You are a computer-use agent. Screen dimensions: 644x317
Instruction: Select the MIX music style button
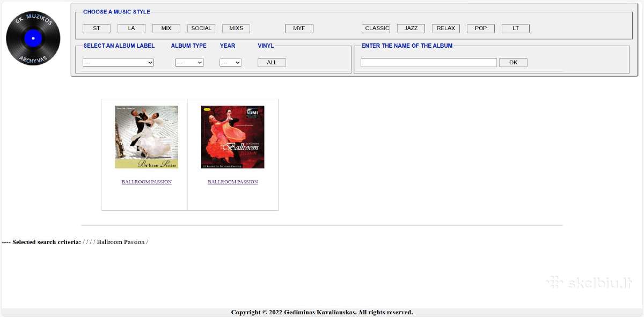tap(166, 28)
